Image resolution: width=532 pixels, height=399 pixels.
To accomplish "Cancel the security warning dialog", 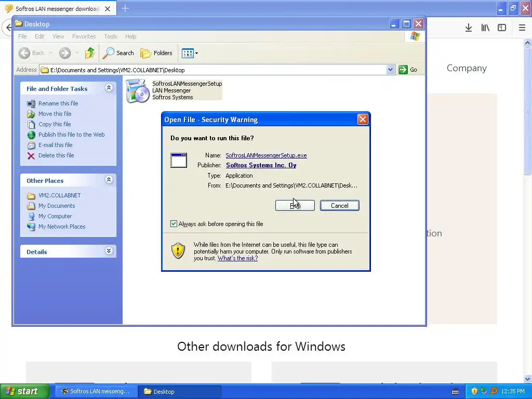I will 340,205.
